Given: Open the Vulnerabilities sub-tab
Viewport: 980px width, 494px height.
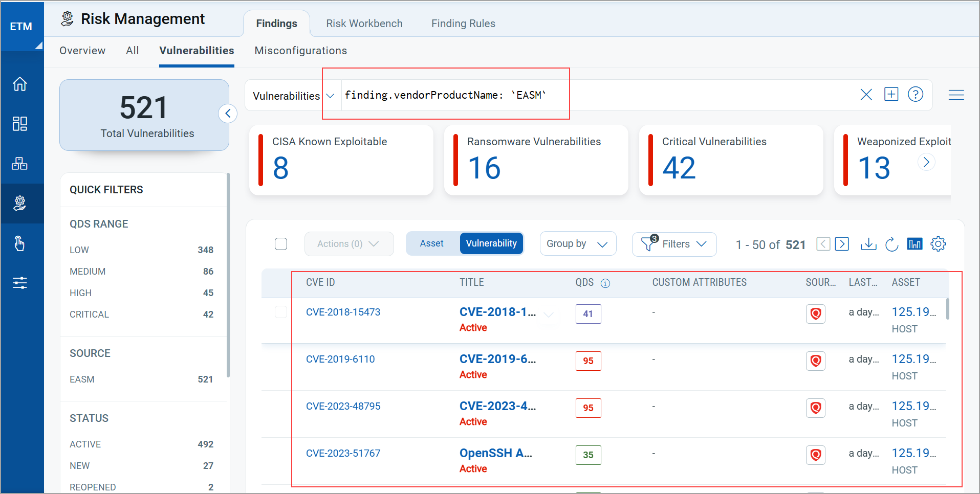Looking at the screenshot, I should coord(197,51).
